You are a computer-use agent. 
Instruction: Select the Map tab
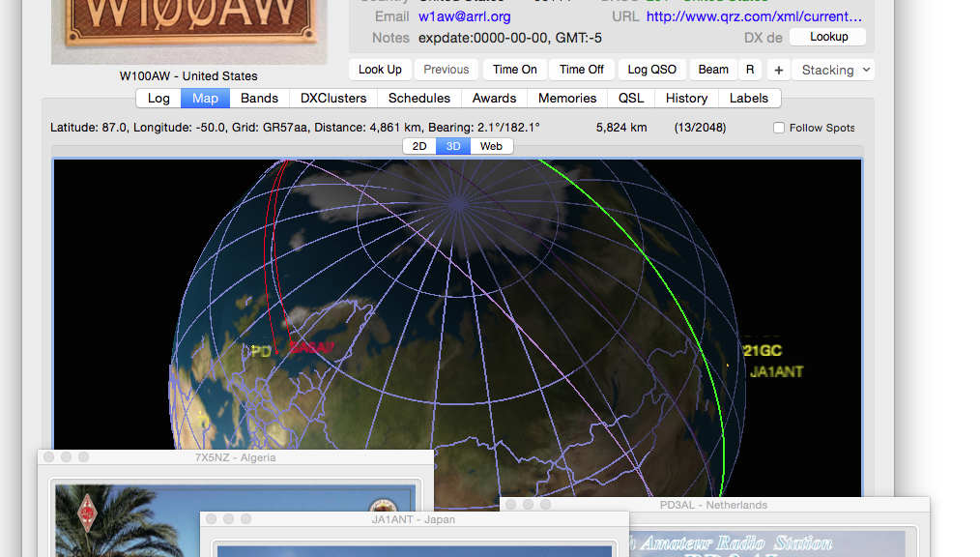[x=205, y=98]
